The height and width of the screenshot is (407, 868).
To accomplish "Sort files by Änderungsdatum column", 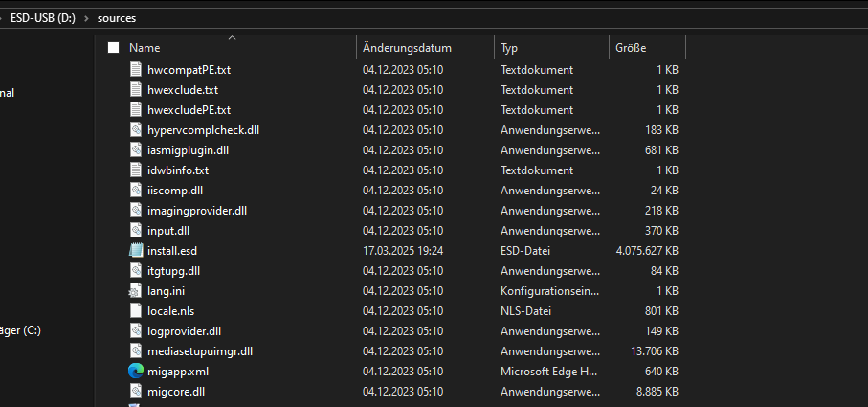I will click(407, 48).
